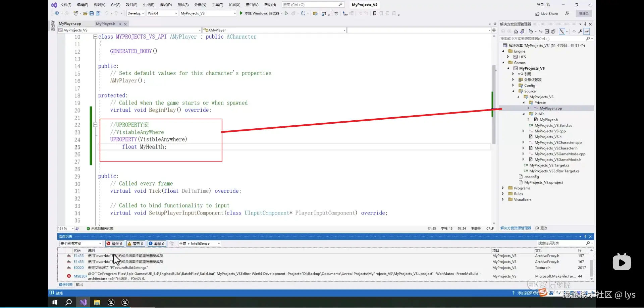Viewport: 644px width, 308px height.
Task: Click the Restart circular arrow toolbar icon
Action: 303,13
